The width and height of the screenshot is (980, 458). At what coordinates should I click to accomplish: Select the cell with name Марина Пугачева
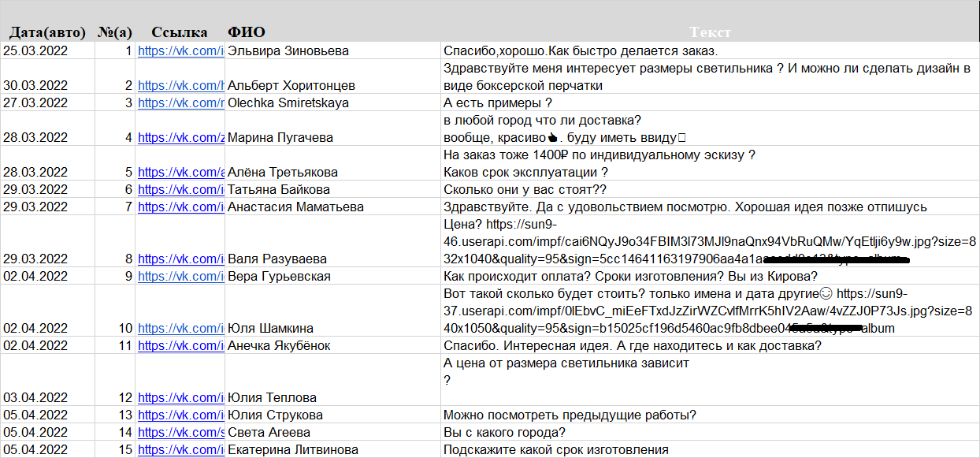click(332, 128)
